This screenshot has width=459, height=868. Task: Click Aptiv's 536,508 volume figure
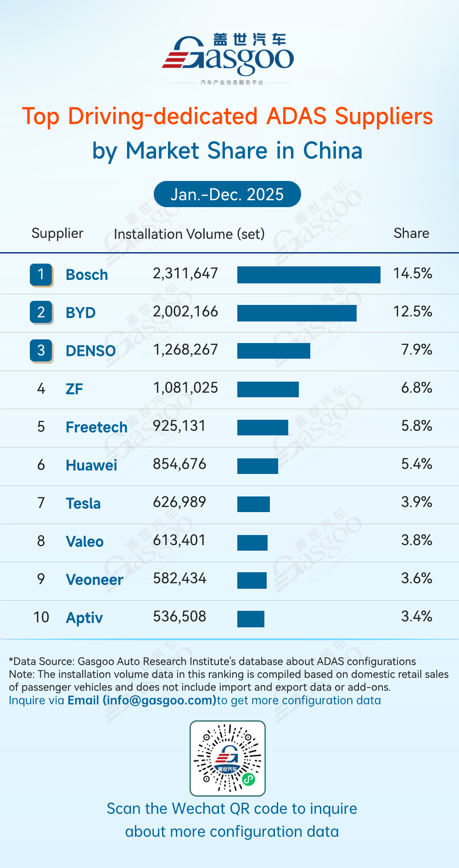(179, 616)
